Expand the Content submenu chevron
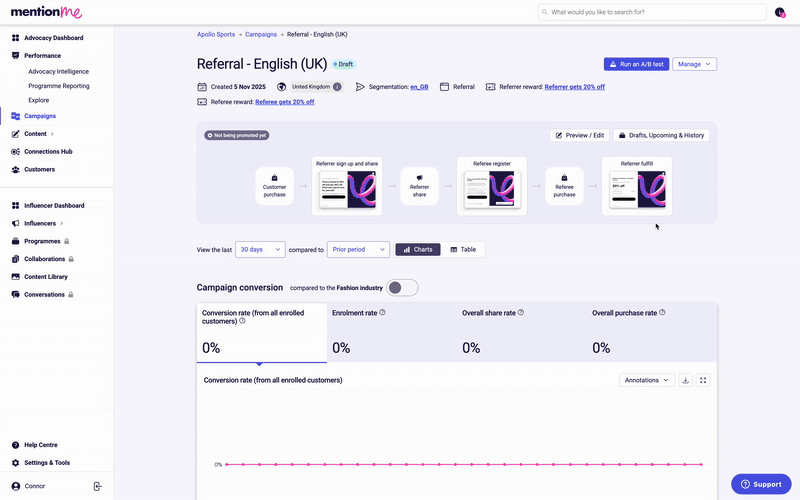Screen dimensions: 800x500 (52, 134)
